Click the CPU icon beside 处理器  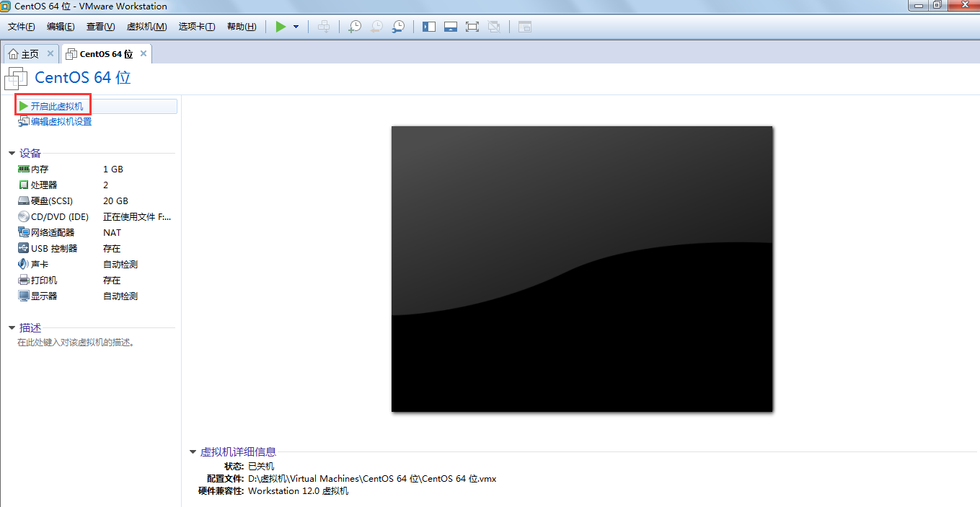tap(24, 185)
